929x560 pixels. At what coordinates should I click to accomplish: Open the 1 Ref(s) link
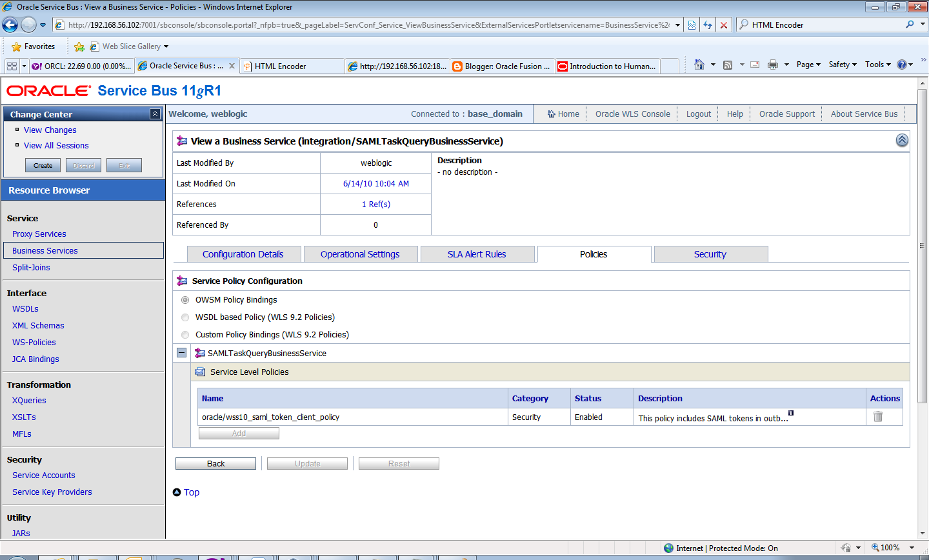tap(376, 205)
